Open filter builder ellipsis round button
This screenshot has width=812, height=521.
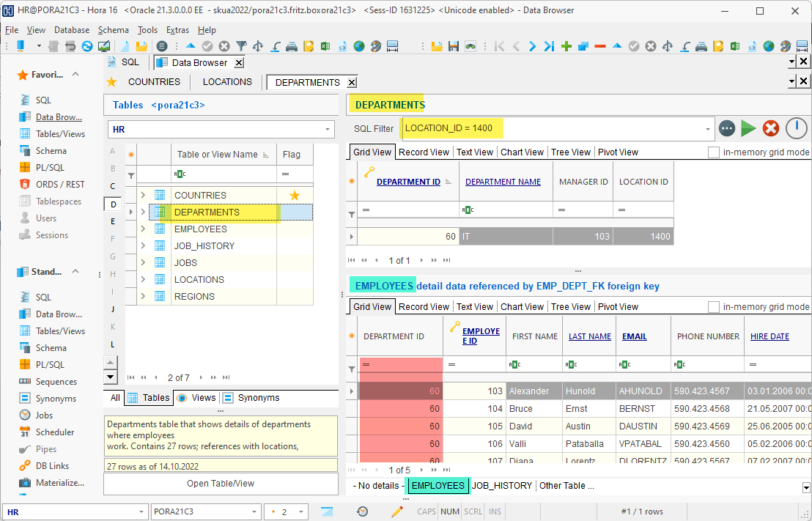coord(726,128)
